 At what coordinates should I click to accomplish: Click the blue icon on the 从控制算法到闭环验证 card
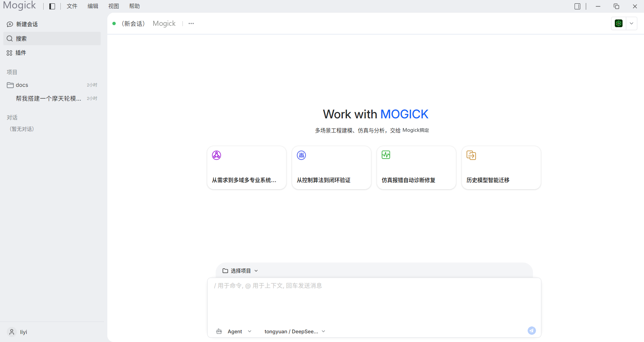coord(302,155)
